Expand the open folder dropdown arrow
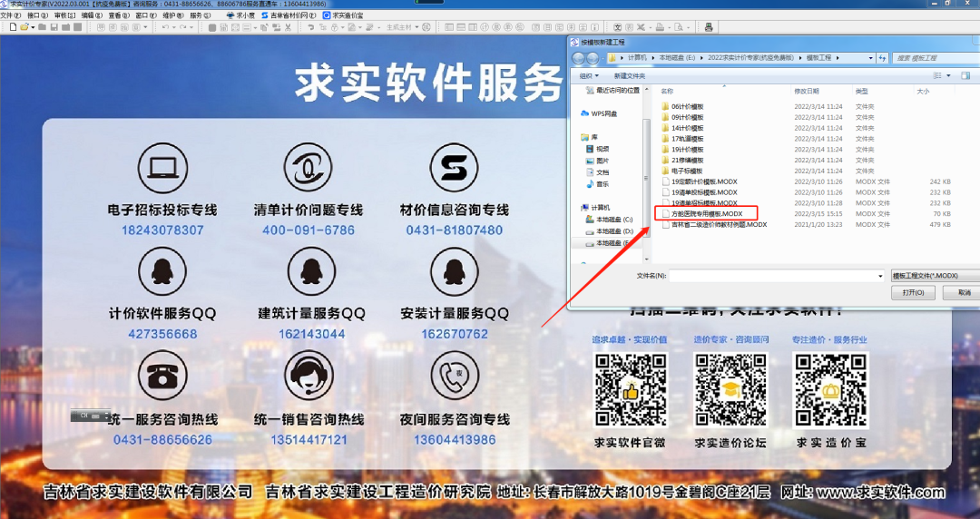Viewport: 980px width, 519px height. (x=32, y=27)
